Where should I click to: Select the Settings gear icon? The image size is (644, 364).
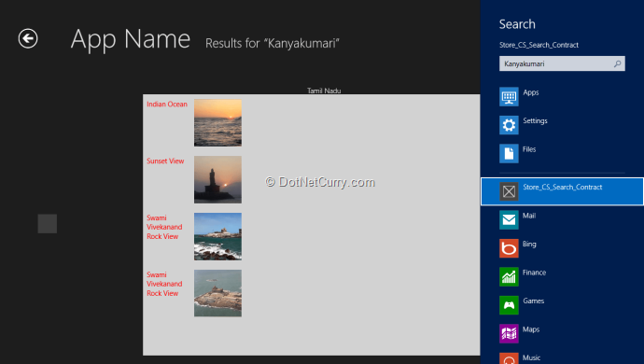[x=509, y=125]
